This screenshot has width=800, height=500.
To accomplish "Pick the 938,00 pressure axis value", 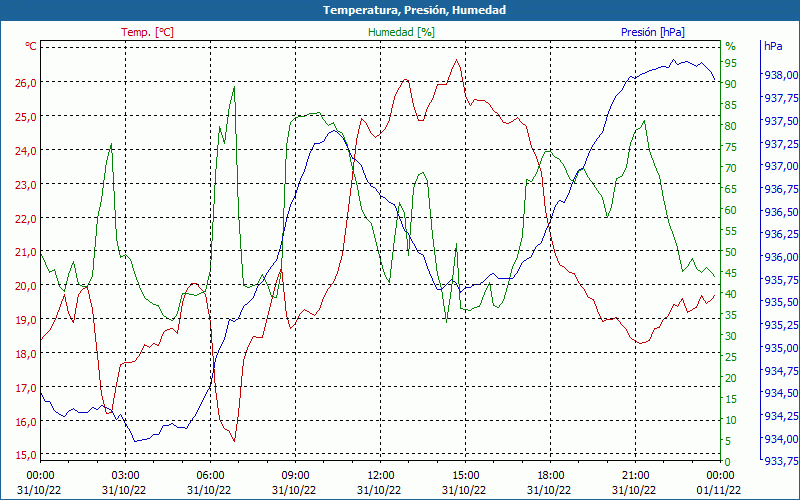I will [x=781, y=75].
